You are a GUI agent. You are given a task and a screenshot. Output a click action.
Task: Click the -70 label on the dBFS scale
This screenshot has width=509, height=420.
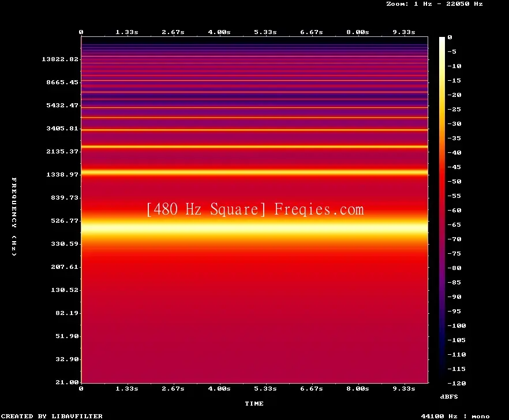tap(454, 239)
